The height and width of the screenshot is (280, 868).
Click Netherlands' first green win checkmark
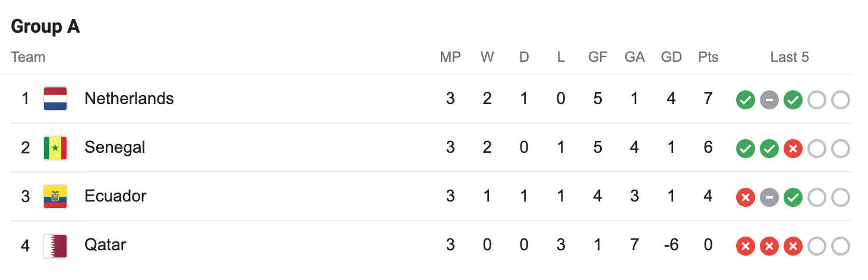click(745, 100)
